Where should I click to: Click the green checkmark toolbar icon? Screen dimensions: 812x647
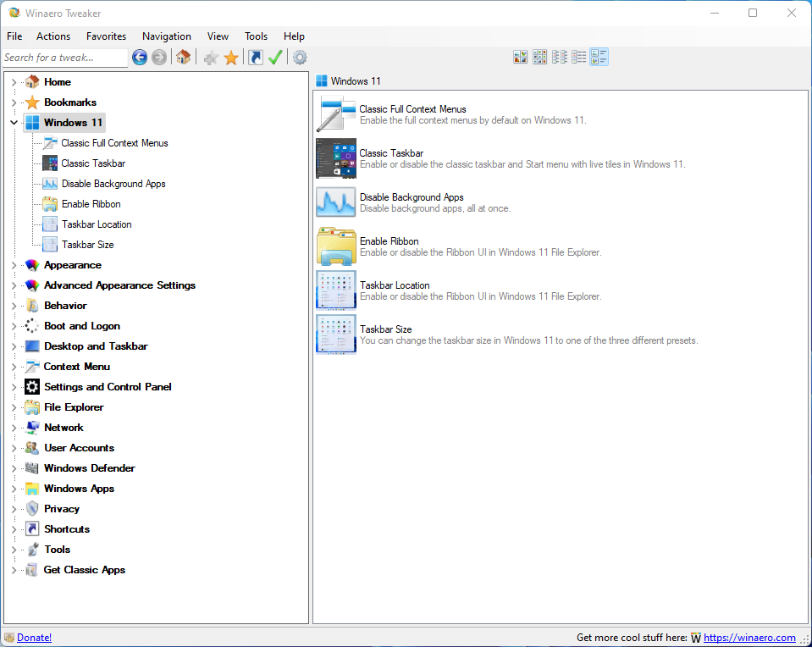click(x=275, y=57)
